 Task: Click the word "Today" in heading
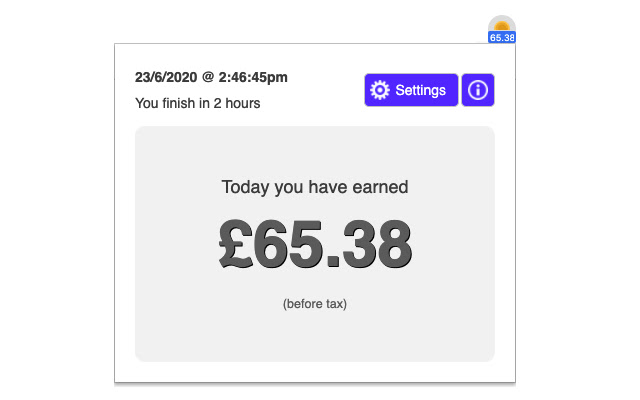(243, 187)
